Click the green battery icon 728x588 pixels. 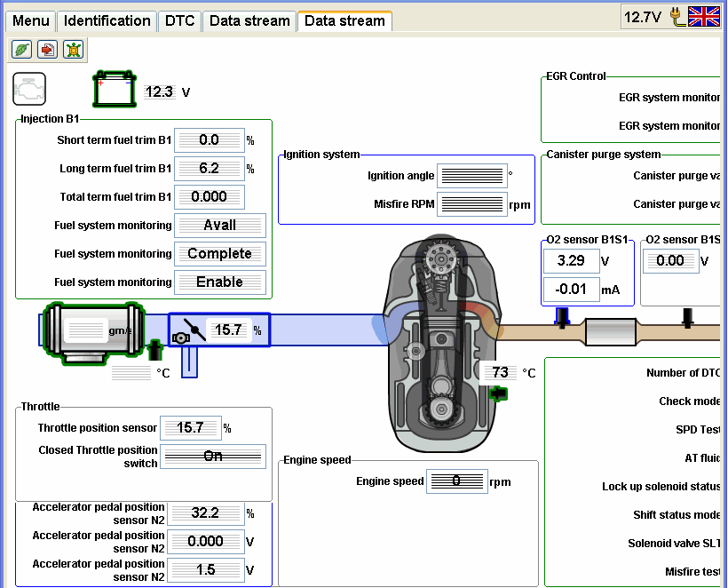[x=115, y=90]
